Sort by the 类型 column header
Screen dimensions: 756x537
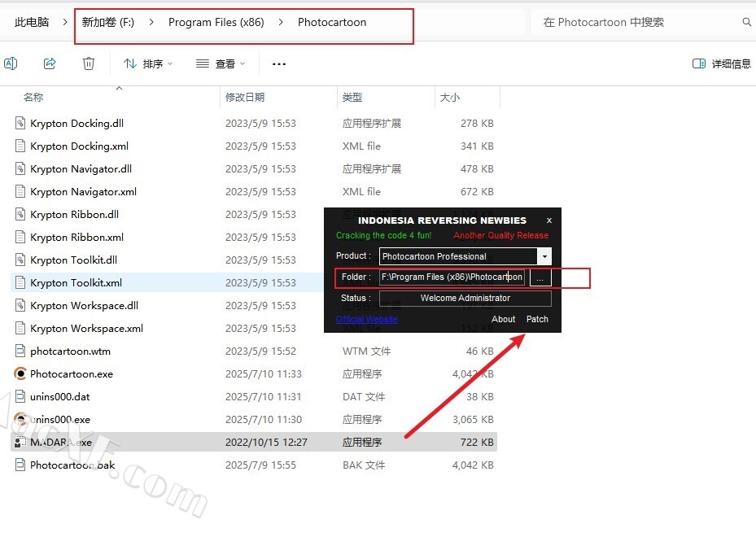click(352, 98)
